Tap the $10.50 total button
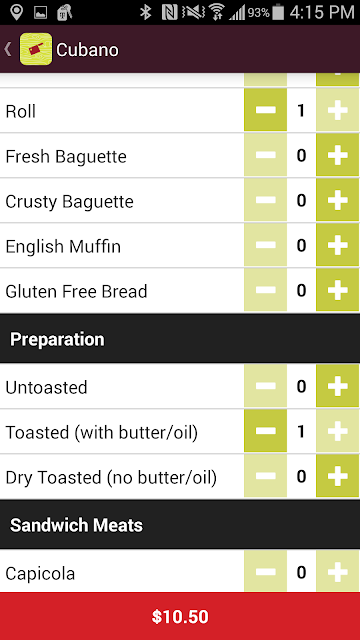Screen dimensions: 360x640 (x=180, y=616)
